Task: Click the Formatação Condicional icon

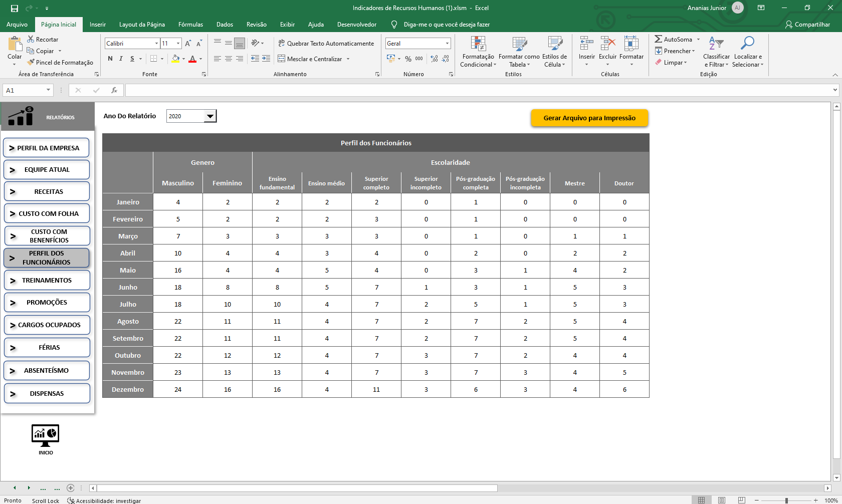Action: click(478, 44)
